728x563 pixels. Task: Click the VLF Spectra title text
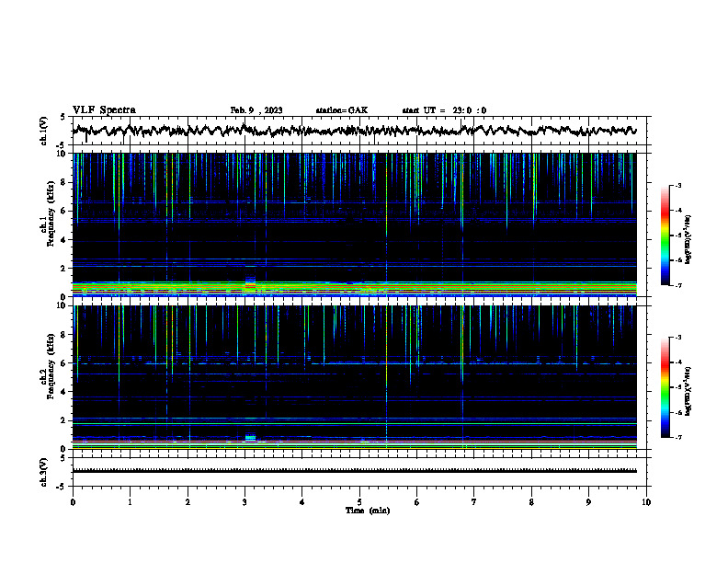click(104, 109)
